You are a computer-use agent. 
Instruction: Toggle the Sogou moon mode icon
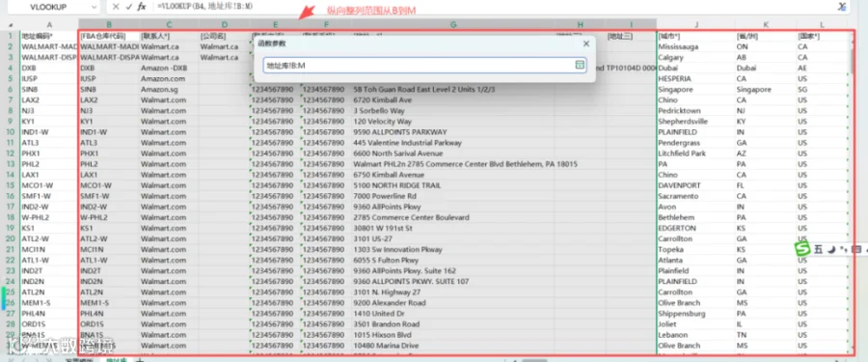(x=831, y=249)
